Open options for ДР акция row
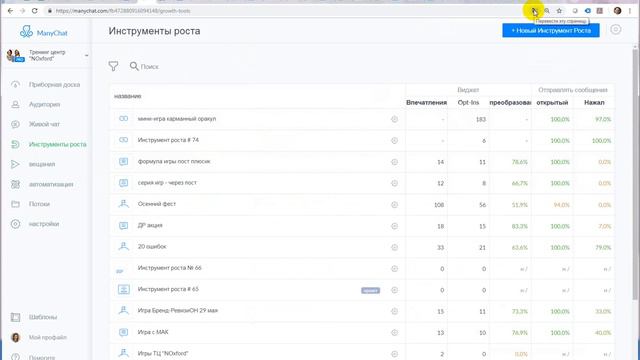The image size is (640, 360). coord(394,226)
